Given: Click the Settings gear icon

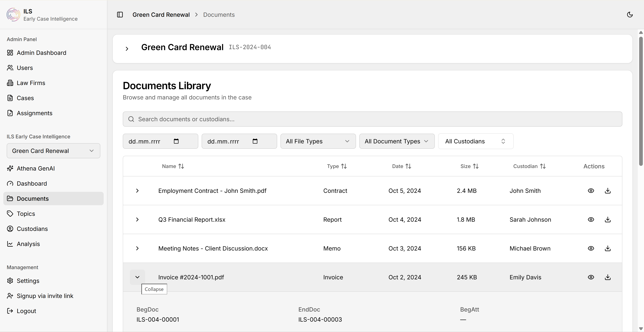Looking at the screenshot, I should click(x=10, y=281).
